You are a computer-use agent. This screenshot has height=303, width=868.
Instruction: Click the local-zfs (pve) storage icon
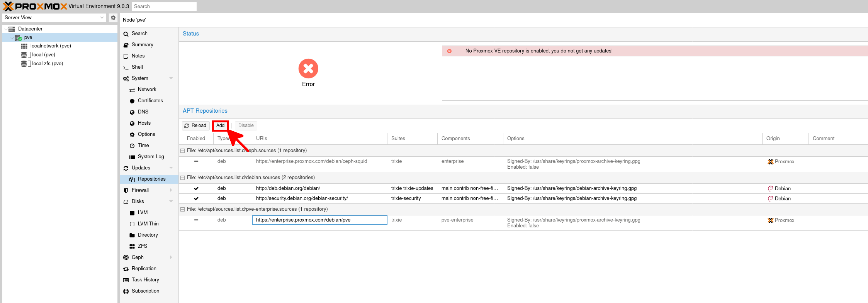click(24, 64)
